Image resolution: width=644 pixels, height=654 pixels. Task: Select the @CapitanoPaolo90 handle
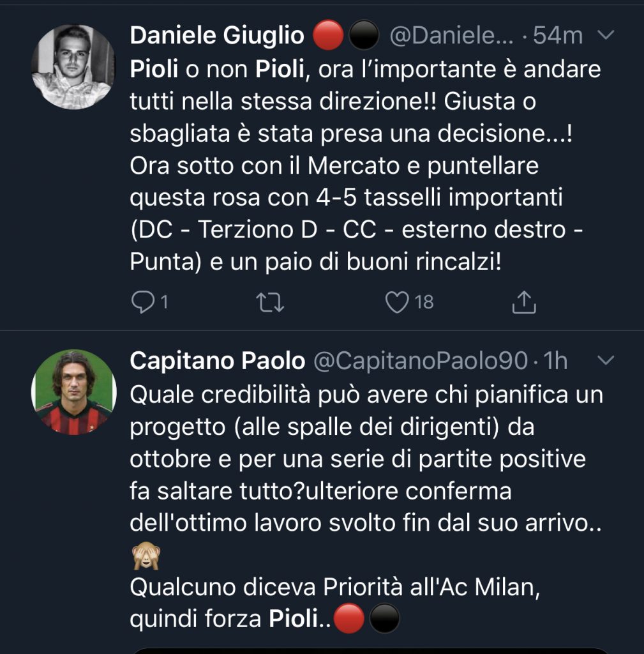click(420, 361)
